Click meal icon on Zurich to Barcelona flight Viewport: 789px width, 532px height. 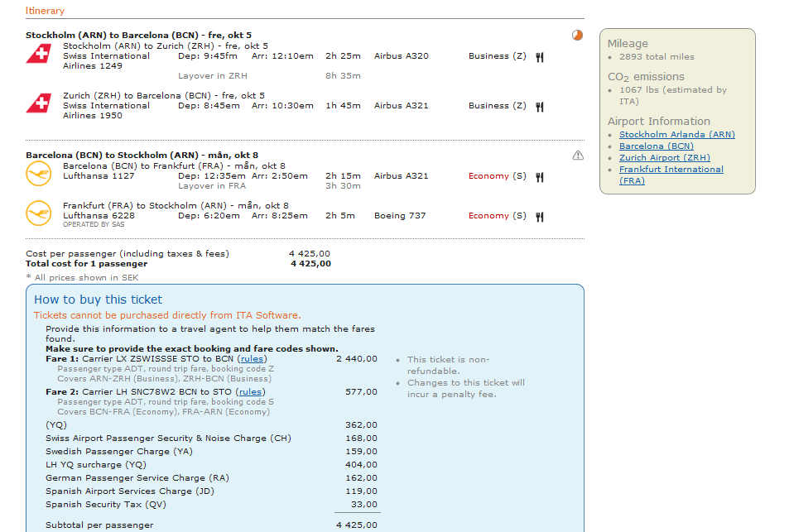coord(540,107)
